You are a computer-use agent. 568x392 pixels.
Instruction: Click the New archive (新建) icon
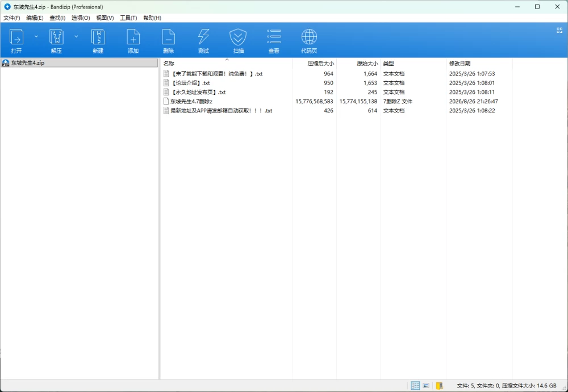[x=98, y=37]
